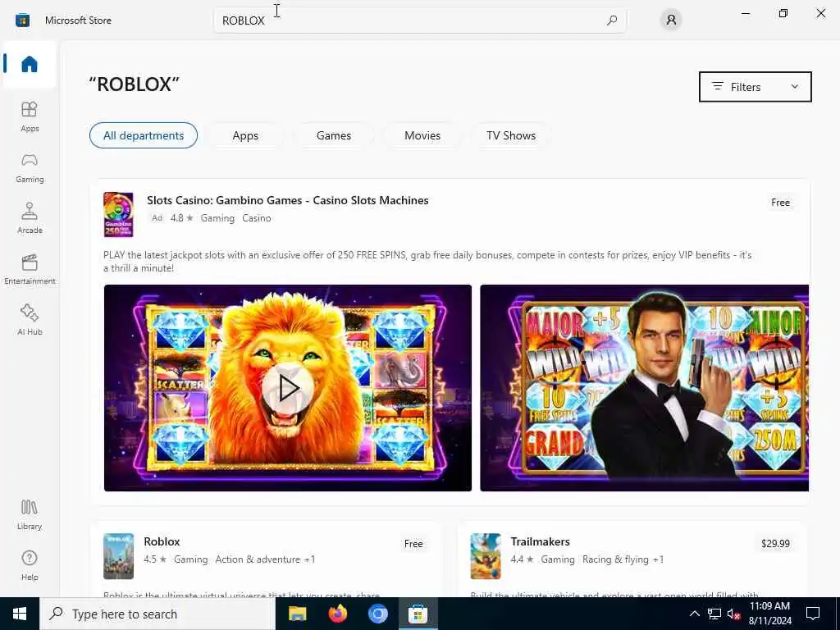Image resolution: width=840 pixels, height=630 pixels.
Task: Play the lion slots video
Action: 288,388
